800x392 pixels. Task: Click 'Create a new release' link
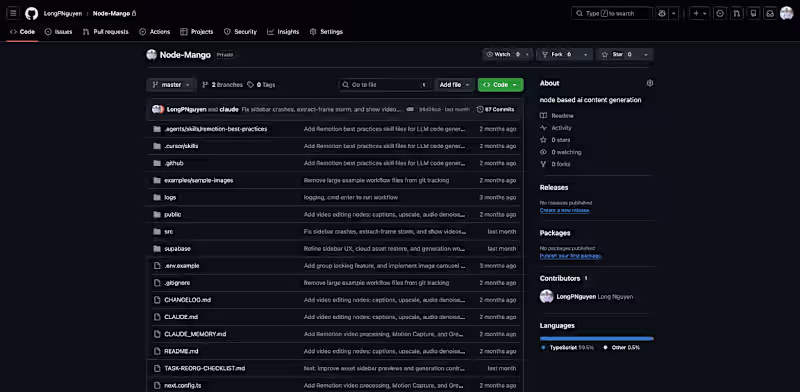[x=565, y=210]
